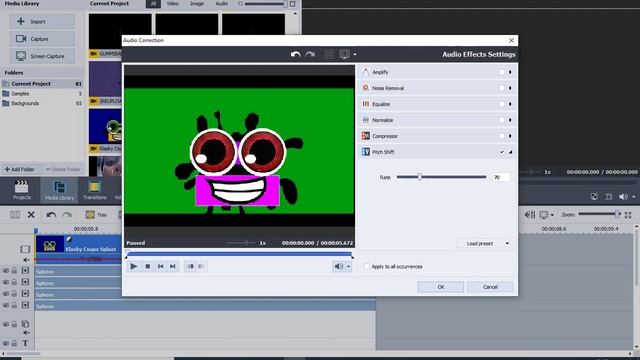Click the Noise Removal effect icon

(366, 88)
